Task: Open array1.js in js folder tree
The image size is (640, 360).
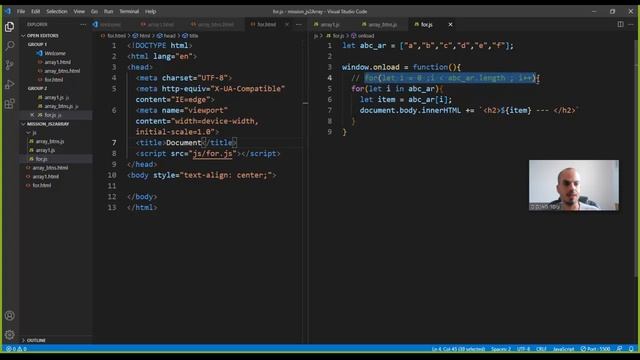Action: tap(45, 150)
